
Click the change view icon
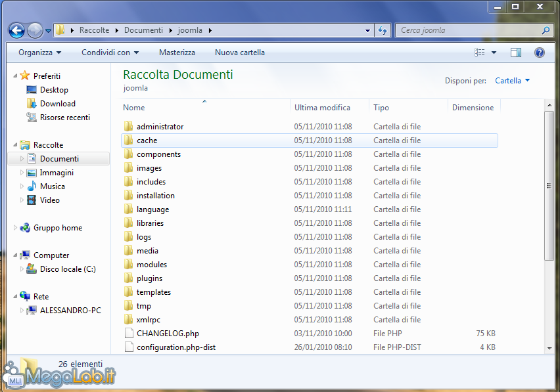(x=480, y=53)
